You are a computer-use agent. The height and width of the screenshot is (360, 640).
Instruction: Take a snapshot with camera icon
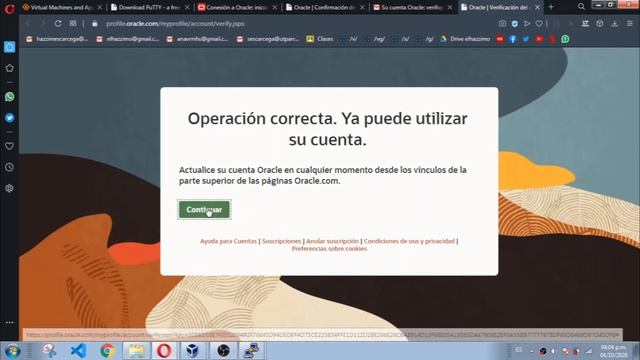pos(502,24)
